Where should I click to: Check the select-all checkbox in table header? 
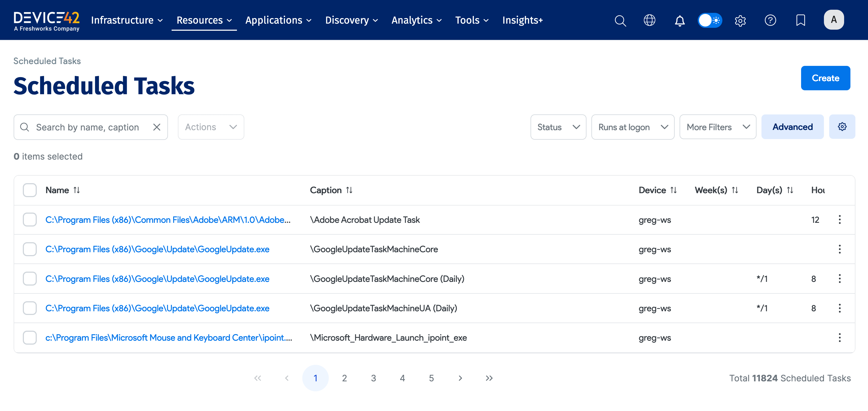pyautogui.click(x=29, y=190)
